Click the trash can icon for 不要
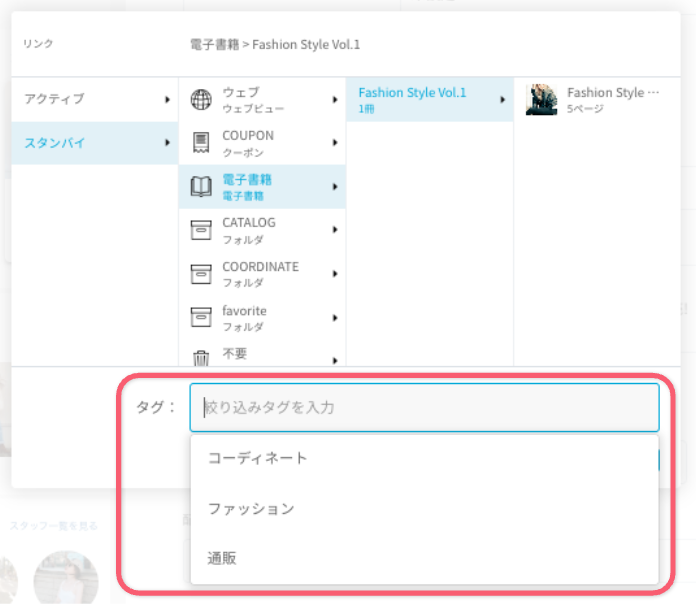 [201, 358]
